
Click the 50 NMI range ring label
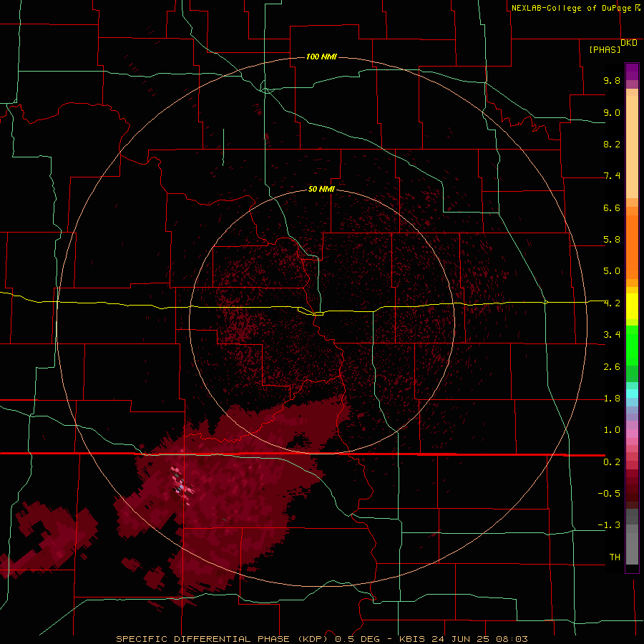[x=321, y=189]
